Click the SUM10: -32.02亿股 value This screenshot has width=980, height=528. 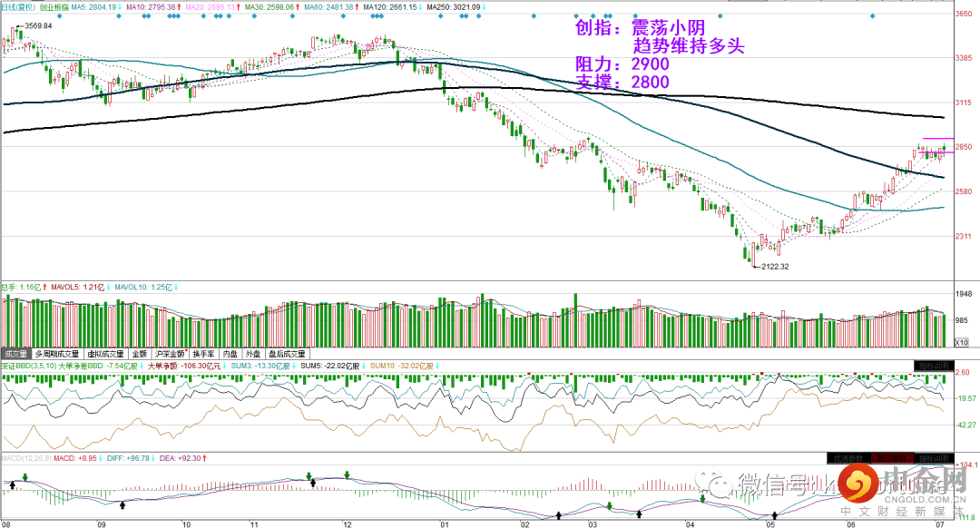coord(401,367)
